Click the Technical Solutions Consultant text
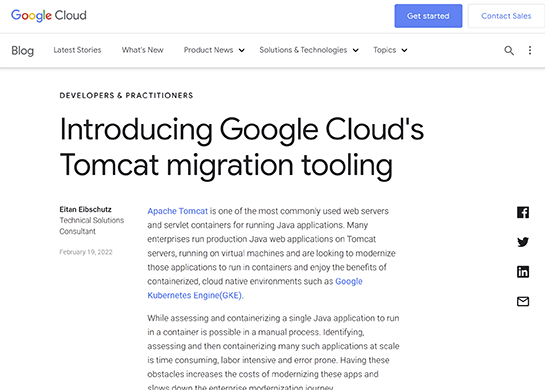 click(x=92, y=226)
